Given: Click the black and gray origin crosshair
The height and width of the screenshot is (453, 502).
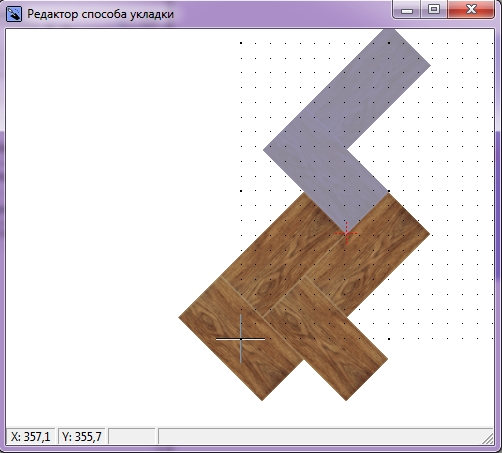Looking at the screenshot, I should point(241,339).
